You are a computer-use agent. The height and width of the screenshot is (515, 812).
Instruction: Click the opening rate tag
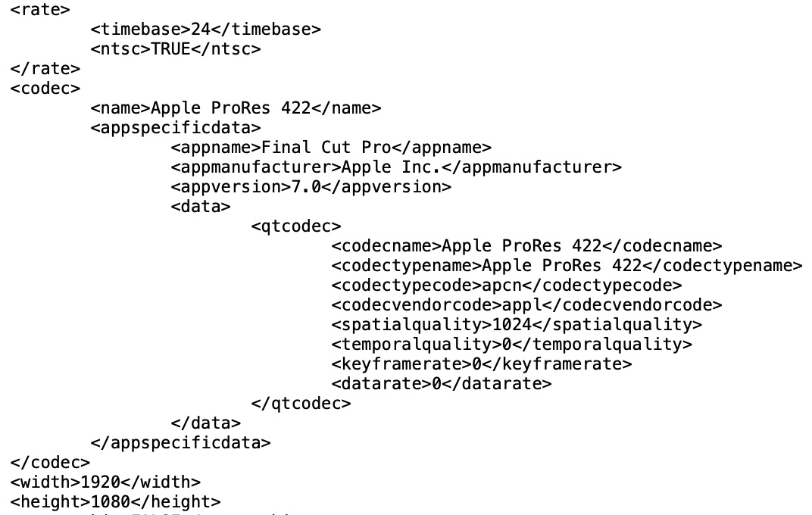coord(40,10)
